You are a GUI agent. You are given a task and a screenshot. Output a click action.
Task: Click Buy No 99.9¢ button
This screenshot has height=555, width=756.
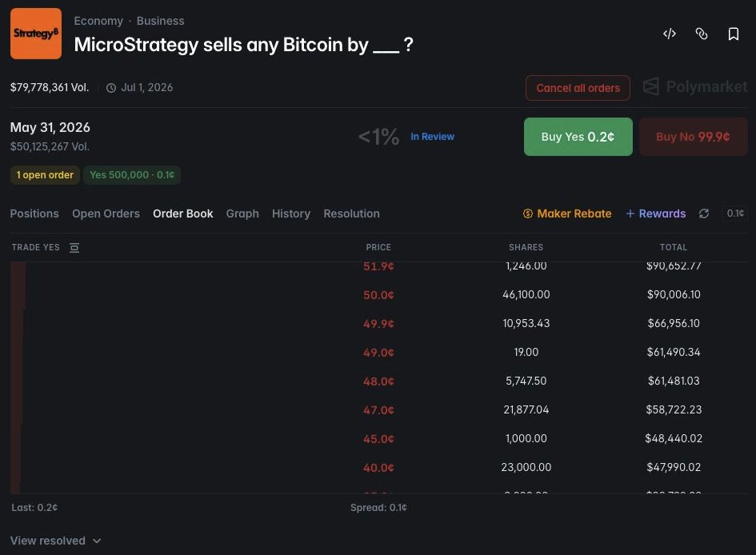point(694,137)
